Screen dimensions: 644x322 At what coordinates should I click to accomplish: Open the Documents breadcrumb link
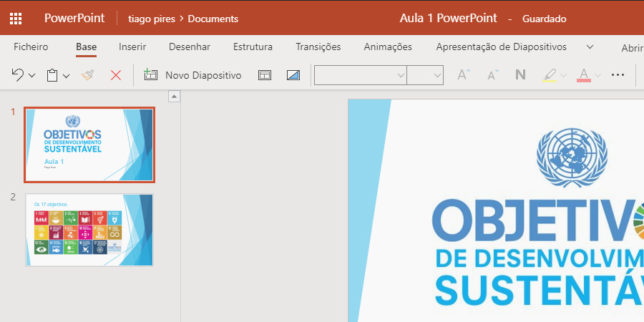pyautogui.click(x=213, y=19)
